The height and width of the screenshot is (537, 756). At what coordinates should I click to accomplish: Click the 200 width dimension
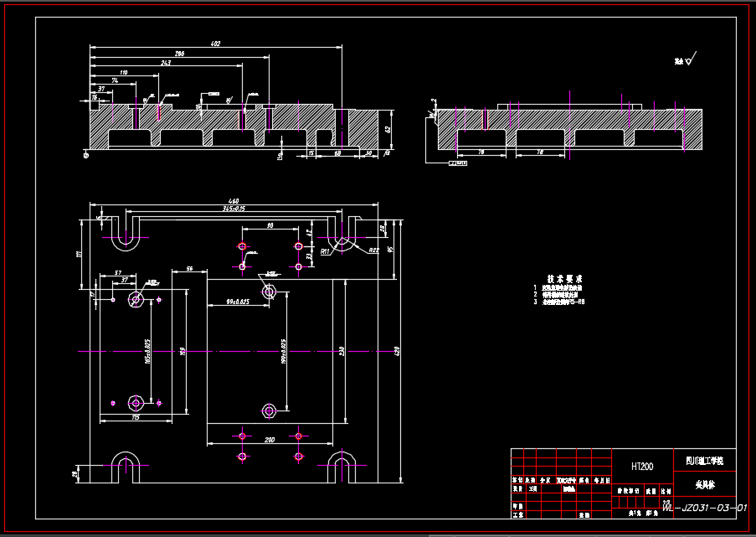pyautogui.click(x=270, y=440)
